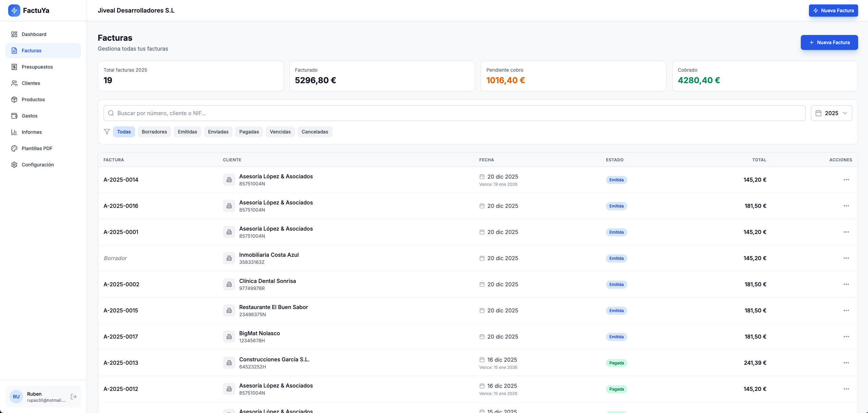Open invoice A-2025-0017 for BigMat Nolasco
Image resolution: width=868 pixels, height=413 pixels.
click(121, 337)
